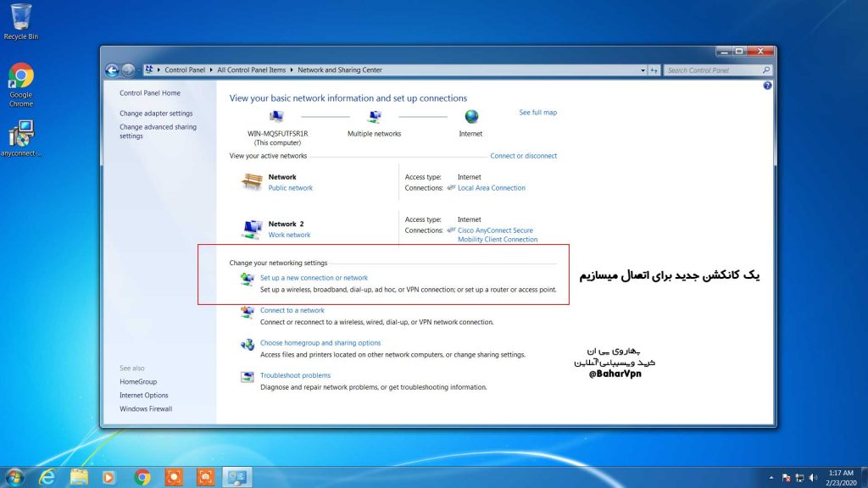Click Set up a new connection or network

(314, 278)
